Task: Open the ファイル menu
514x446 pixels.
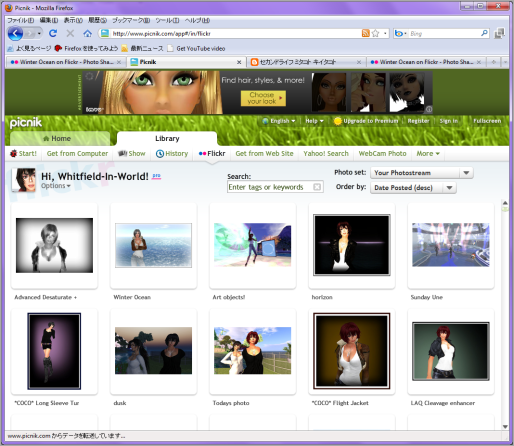Action: point(21,20)
